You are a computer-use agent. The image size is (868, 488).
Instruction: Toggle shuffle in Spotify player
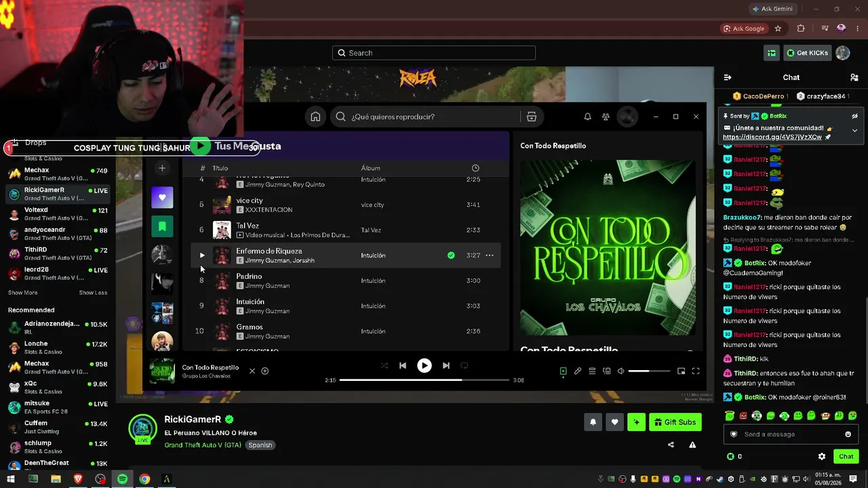384,365
